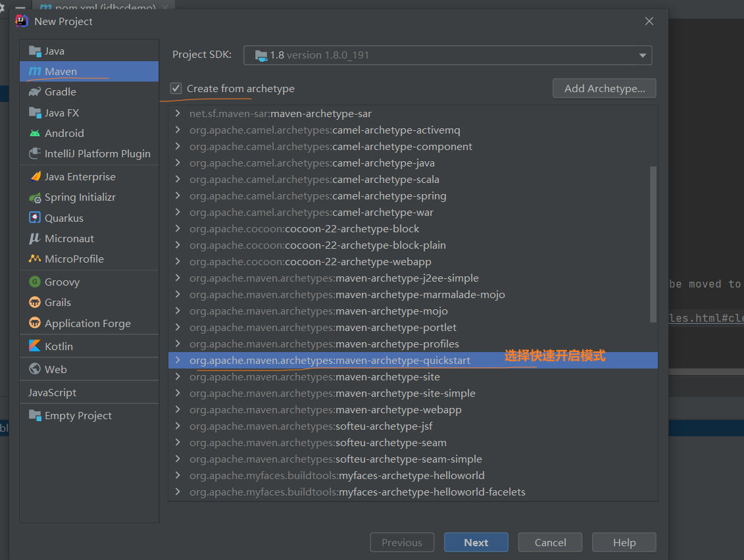Open the Project SDK dropdown arrow
744x560 pixels.
643,55
